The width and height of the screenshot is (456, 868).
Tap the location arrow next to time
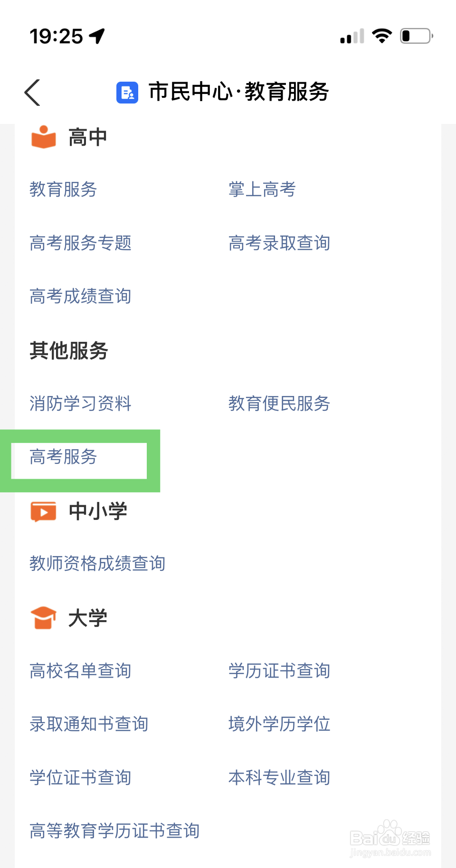tap(97, 36)
